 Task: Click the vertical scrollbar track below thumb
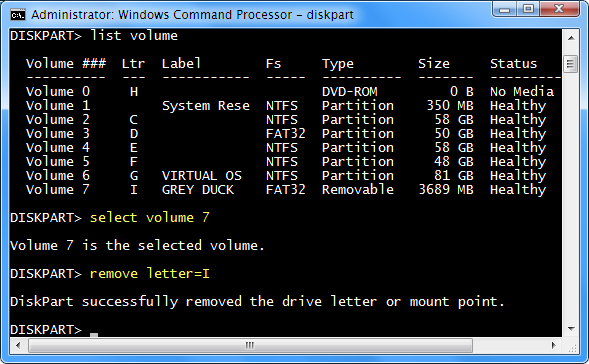571,197
